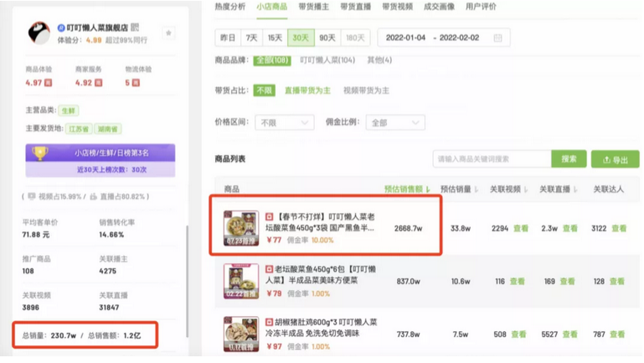Viewport: 644px width, 363px height.
Task: Sort by 预估销售额 column arrow
Action: coord(428,189)
